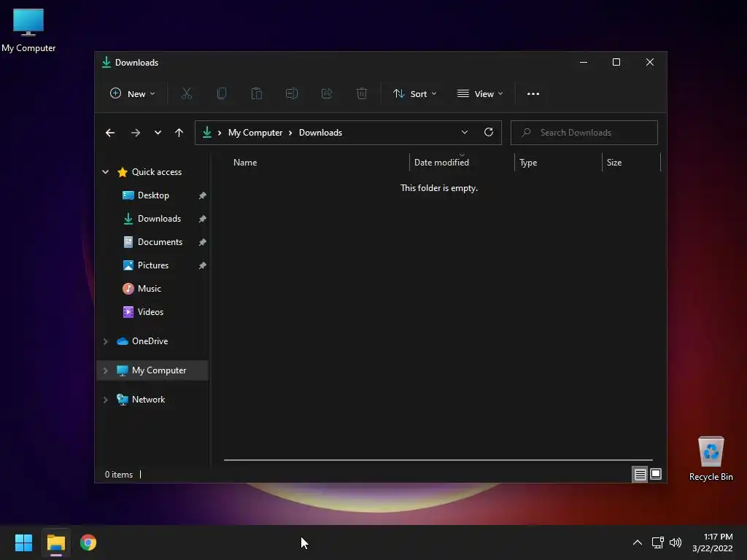Click the Downloads icon in address bar
The height and width of the screenshot is (560, 747).
pyautogui.click(x=207, y=133)
